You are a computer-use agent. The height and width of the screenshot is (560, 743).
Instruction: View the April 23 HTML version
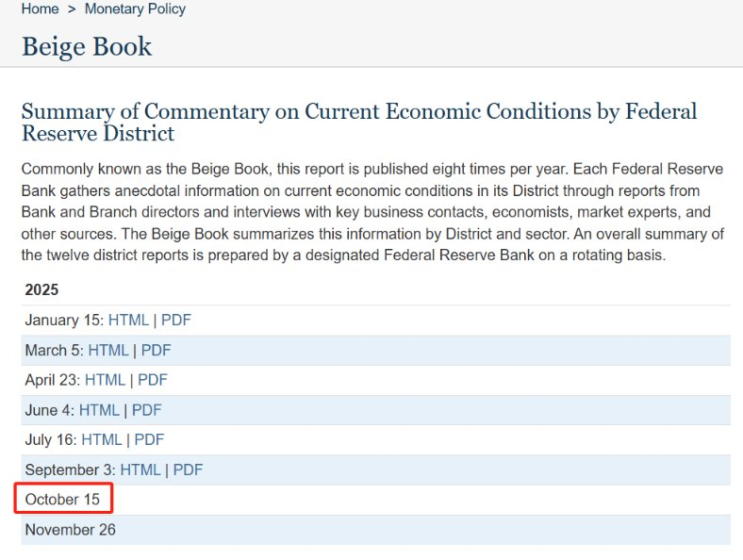click(105, 380)
